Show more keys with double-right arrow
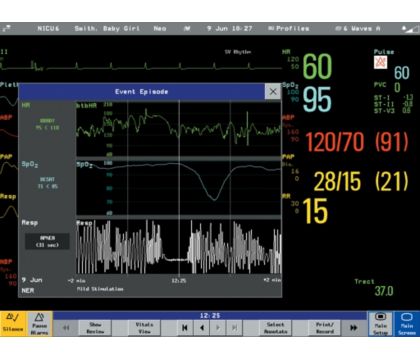This screenshot has height=360, width=420. [354, 328]
